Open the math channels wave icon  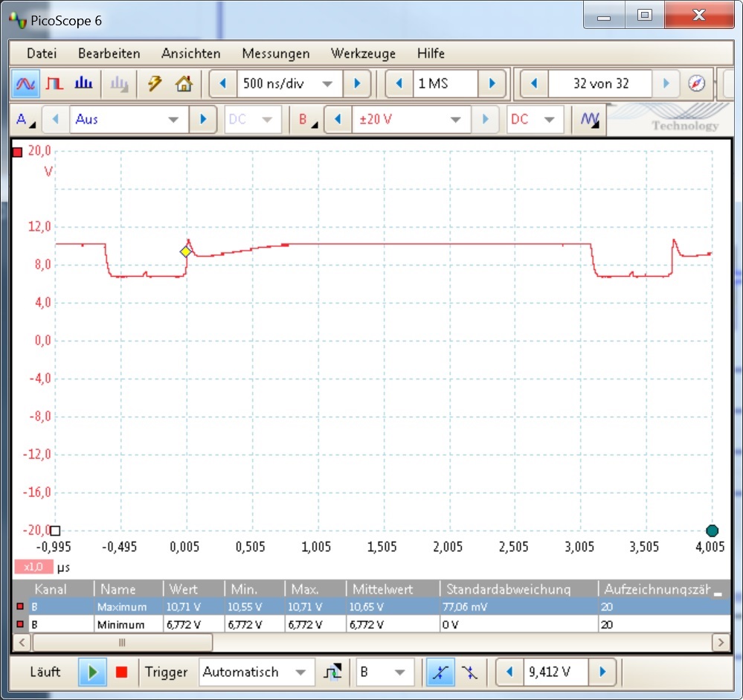click(x=590, y=120)
